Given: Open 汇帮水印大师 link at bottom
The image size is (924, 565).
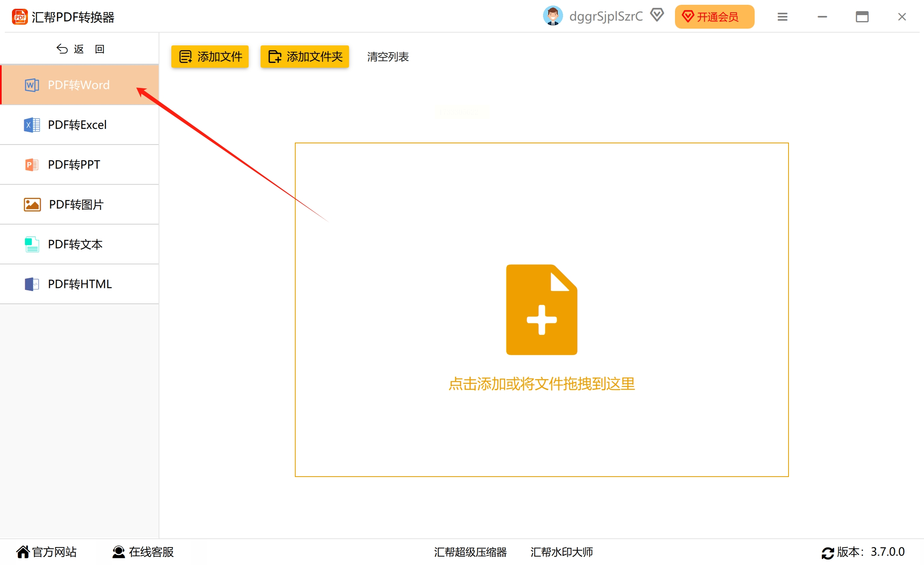Looking at the screenshot, I should click(561, 552).
